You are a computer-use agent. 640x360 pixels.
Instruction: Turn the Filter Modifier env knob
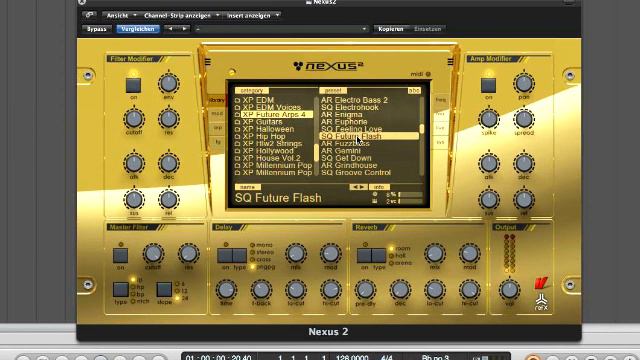[169, 84]
